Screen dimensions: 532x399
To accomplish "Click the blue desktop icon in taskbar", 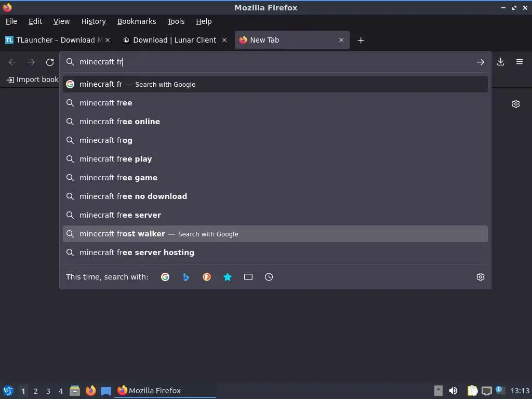I will click(x=106, y=391).
